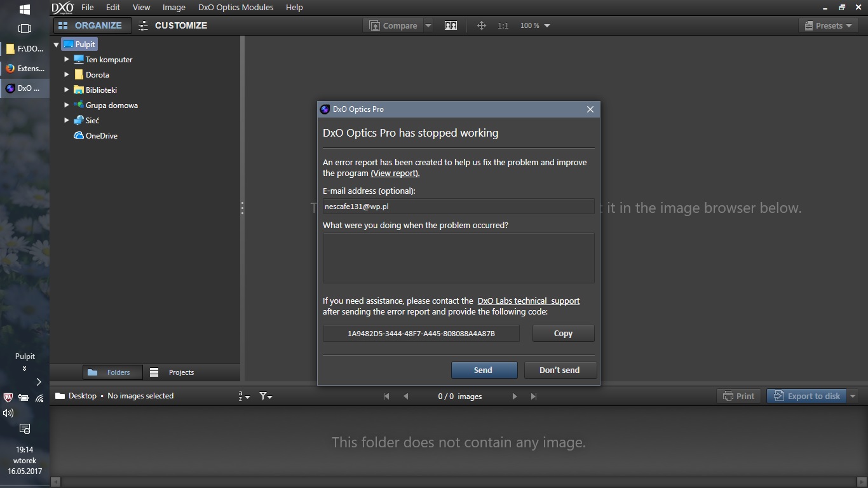868x488 pixels.
Task: Expand the Ten komputer tree node
Action: coord(66,59)
